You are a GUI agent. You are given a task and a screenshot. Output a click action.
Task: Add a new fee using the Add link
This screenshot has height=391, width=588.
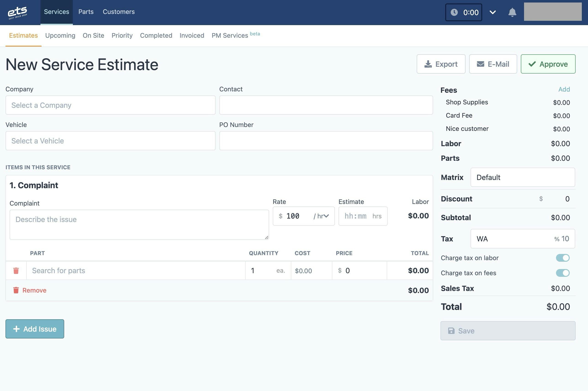pyautogui.click(x=564, y=89)
